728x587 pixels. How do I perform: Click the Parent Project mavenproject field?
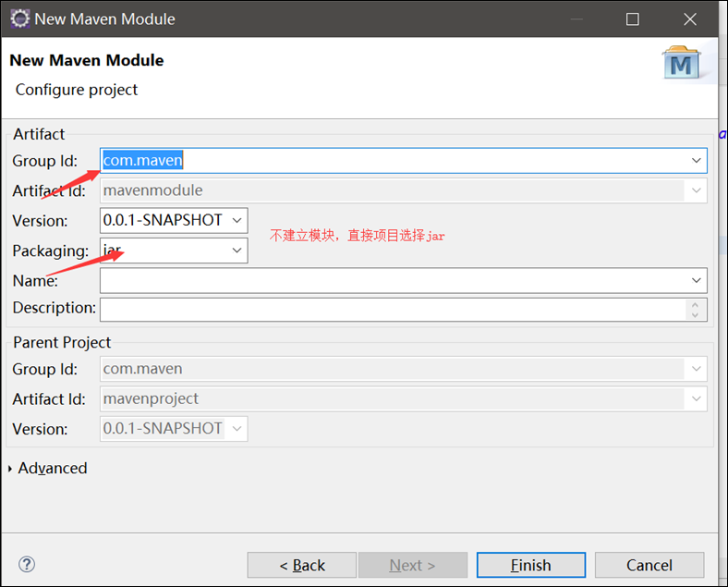pyautogui.click(x=404, y=398)
